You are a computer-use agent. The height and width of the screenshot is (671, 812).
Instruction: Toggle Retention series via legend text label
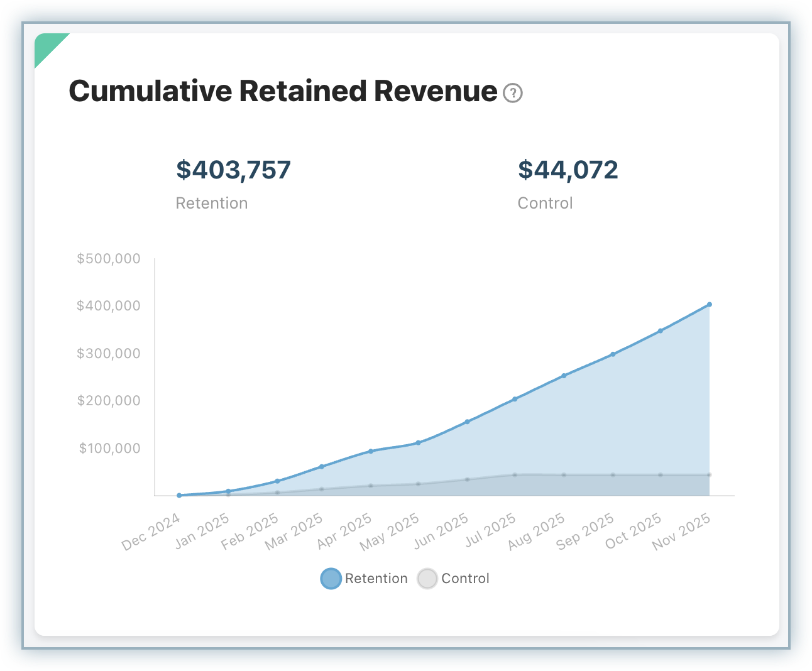point(376,579)
